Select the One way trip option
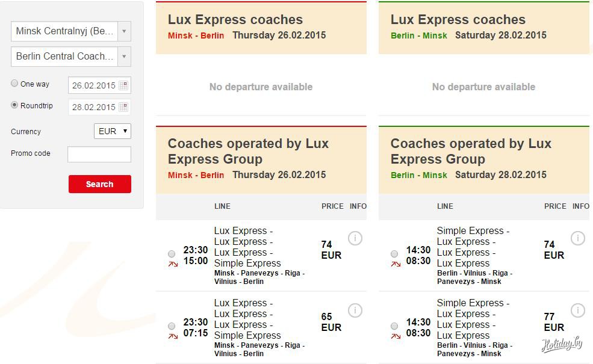The height and width of the screenshot is (364, 593). [14, 84]
